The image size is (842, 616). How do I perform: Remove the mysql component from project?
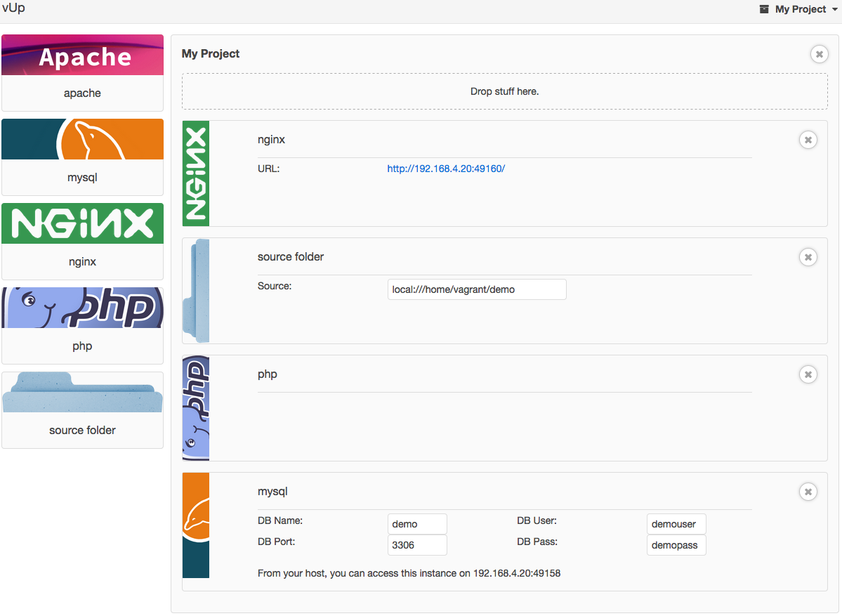click(808, 492)
